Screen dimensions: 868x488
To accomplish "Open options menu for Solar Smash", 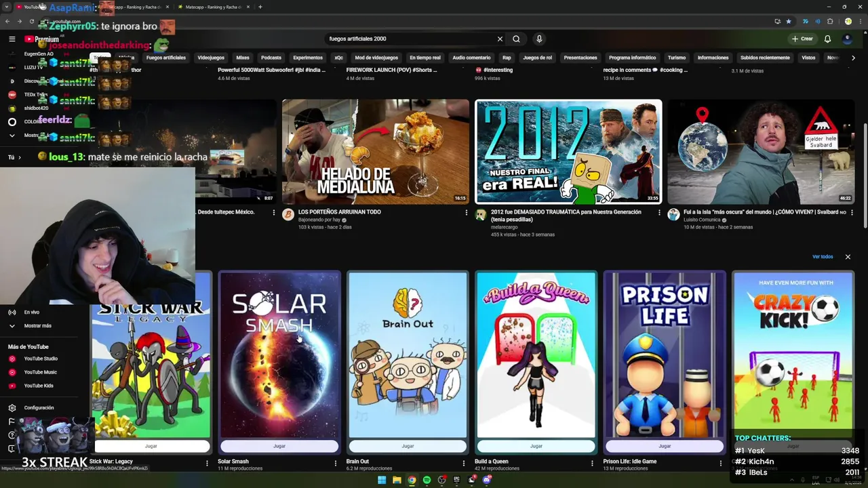I will coord(336,463).
